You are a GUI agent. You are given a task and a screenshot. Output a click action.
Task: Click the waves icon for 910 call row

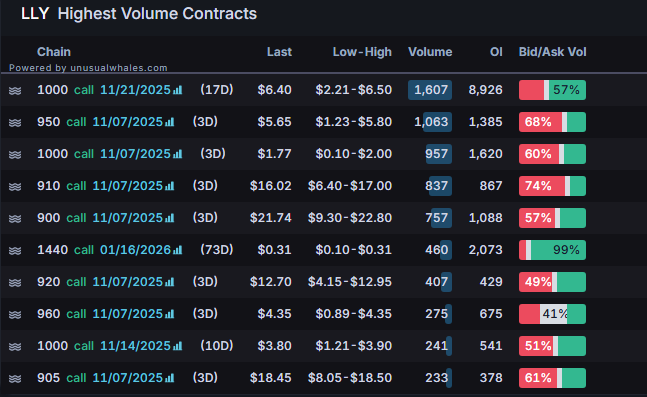tap(15, 186)
